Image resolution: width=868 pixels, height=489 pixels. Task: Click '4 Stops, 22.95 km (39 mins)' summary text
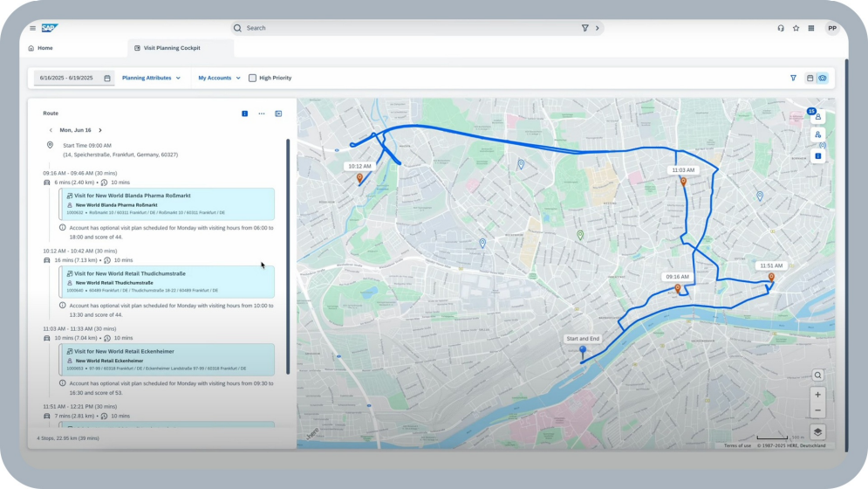(x=68, y=438)
